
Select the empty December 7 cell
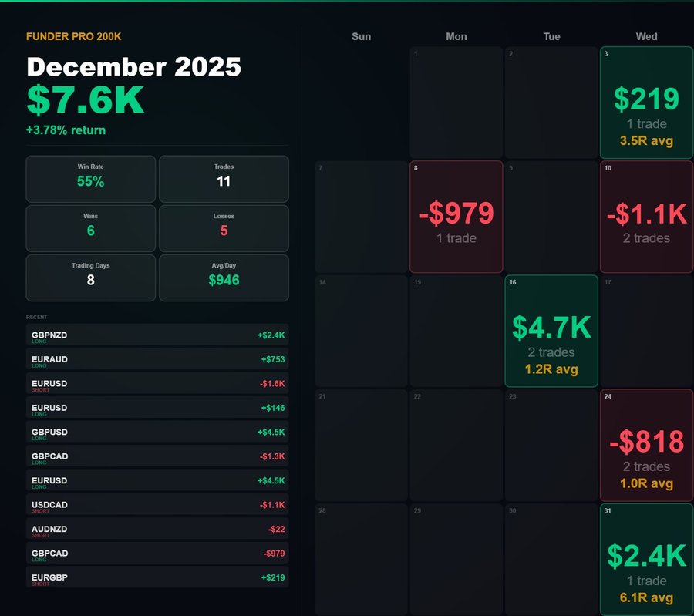[x=361, y=217]
